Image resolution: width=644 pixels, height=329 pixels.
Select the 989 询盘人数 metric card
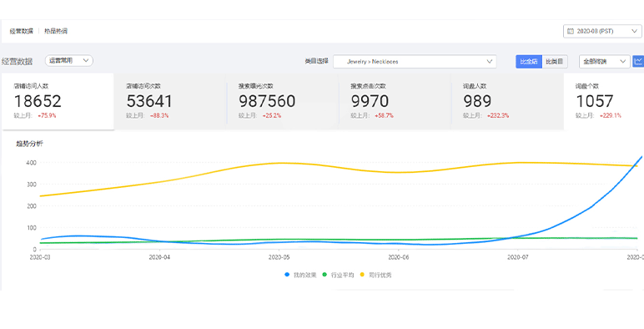click(x=507, y=102)
